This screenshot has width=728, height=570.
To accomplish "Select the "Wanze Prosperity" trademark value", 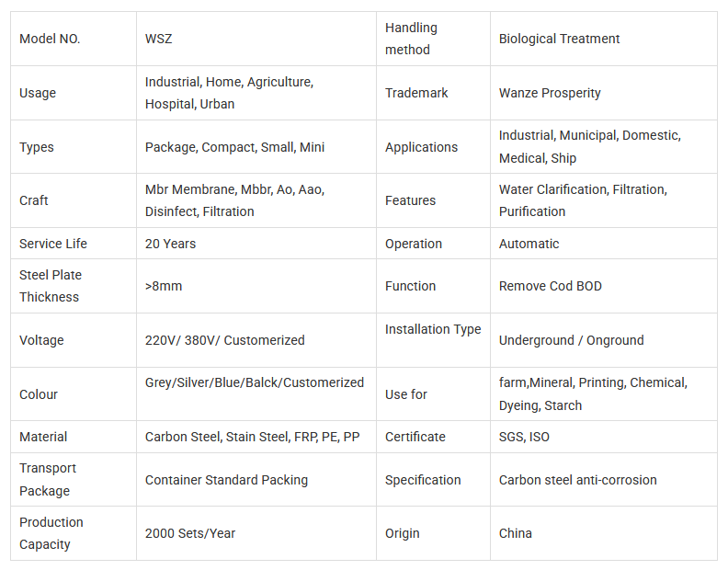I will [550, 93].
